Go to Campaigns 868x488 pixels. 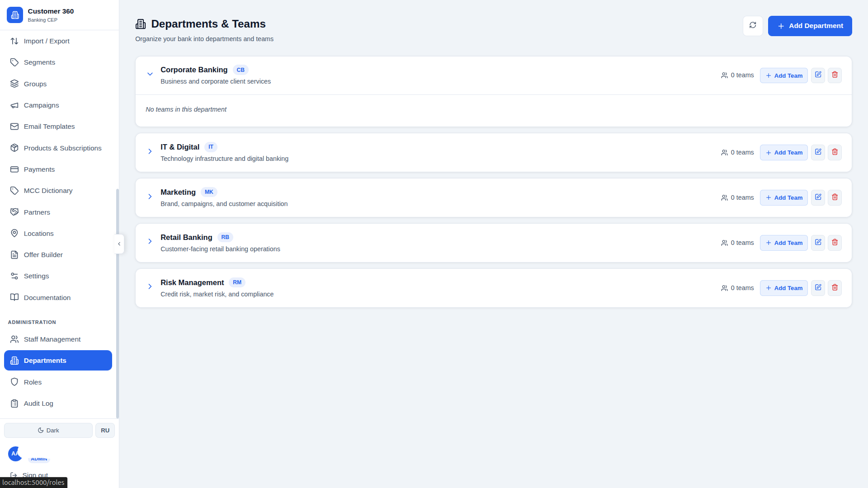pos(58,105)
